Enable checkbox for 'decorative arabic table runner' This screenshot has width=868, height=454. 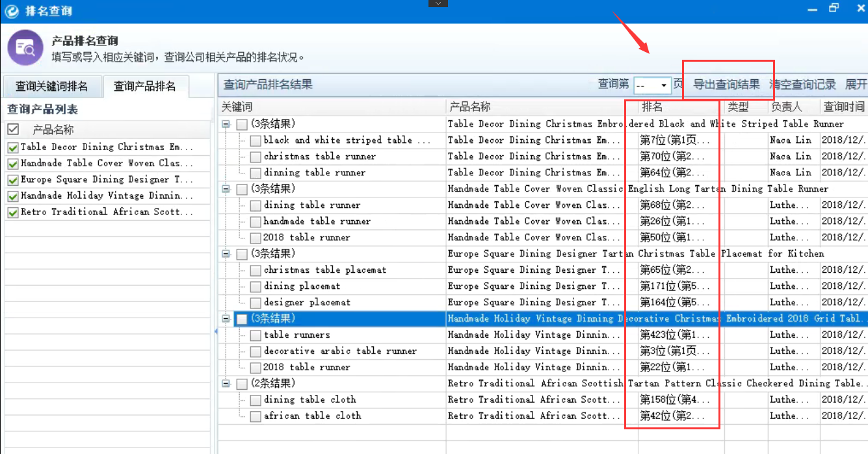tap(256, 351)
